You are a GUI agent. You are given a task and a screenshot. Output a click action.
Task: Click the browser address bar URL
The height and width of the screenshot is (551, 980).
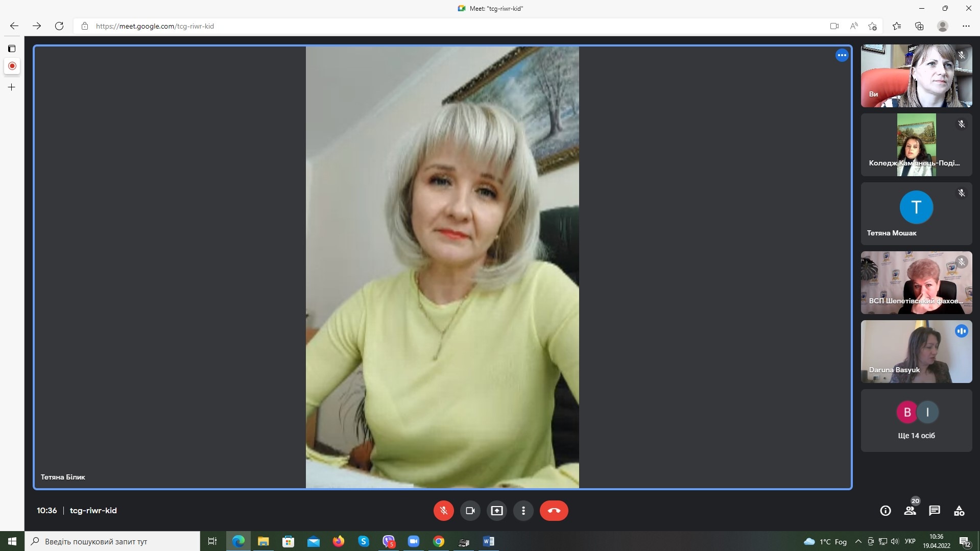(x=155, y=26)
